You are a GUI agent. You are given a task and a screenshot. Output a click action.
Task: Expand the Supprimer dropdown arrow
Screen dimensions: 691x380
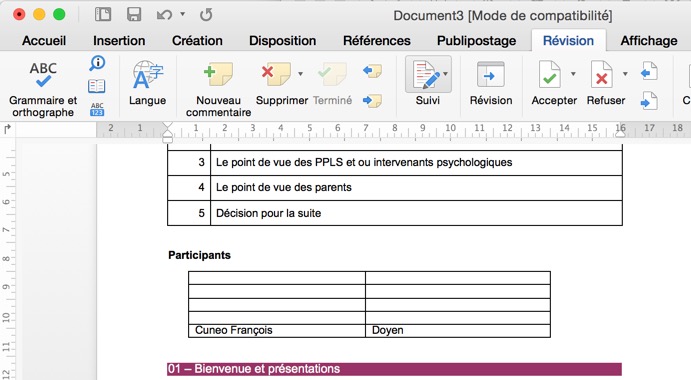301,74
